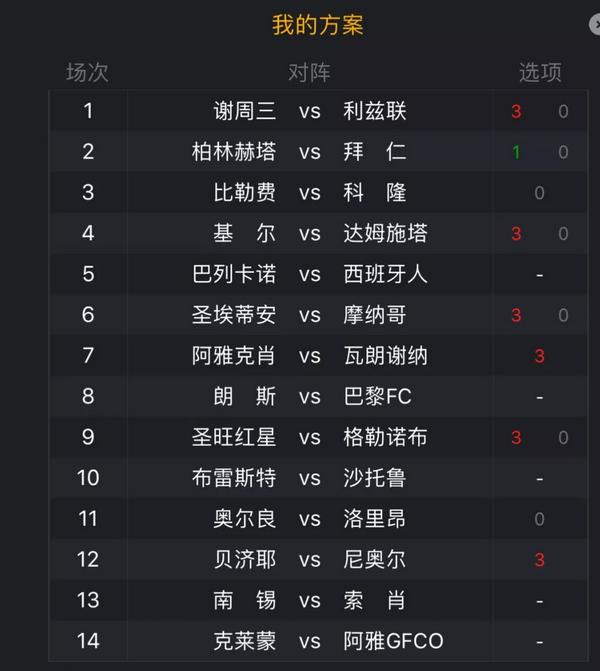Select red option 3 for match 1
Image resolution: width=600 pixels, height=671 pixels.
[x=516, y=112]
